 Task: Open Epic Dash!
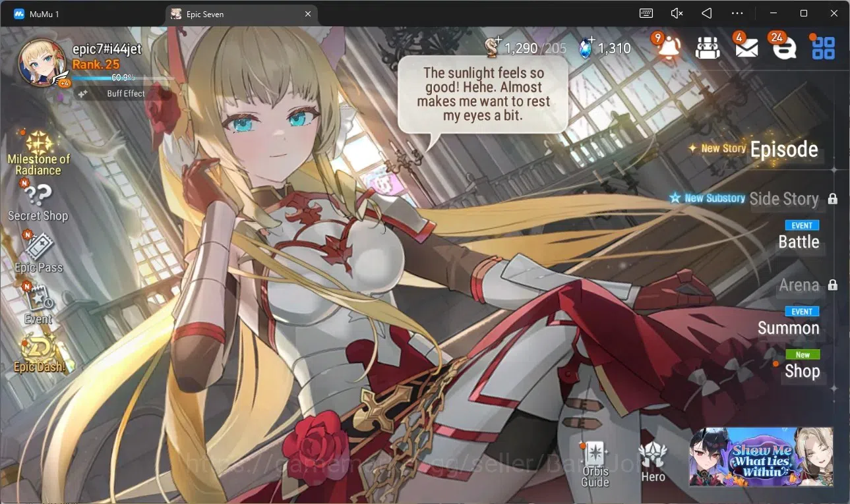pyautogui.click(x=40, y=352)
